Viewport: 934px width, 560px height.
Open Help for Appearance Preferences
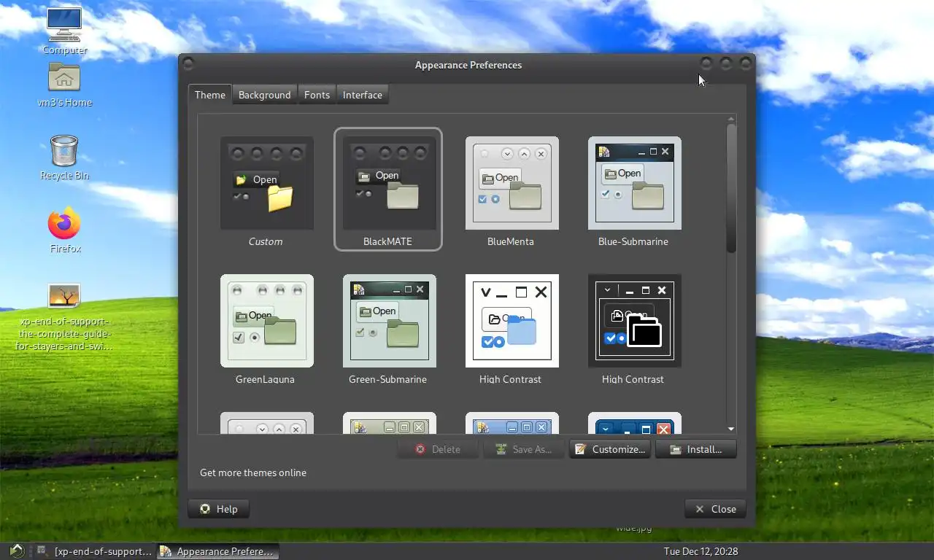(x=218, y=509)
